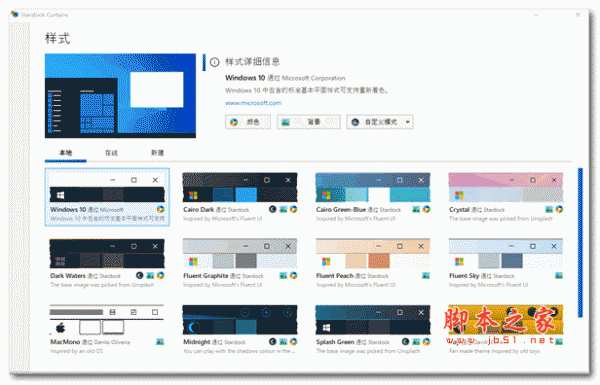The image size is (600, 385).
Task: Click the "MacMono" style name text
Action: (x=65, y=342)
